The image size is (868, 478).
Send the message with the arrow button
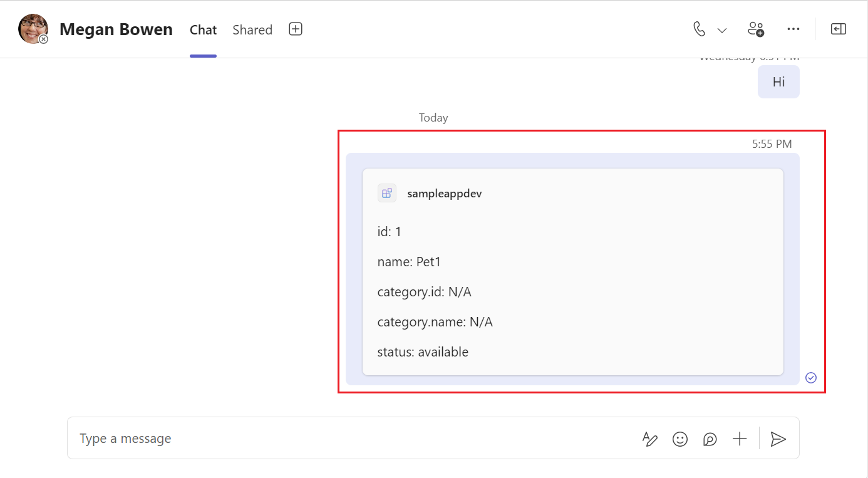coord(778,439)
